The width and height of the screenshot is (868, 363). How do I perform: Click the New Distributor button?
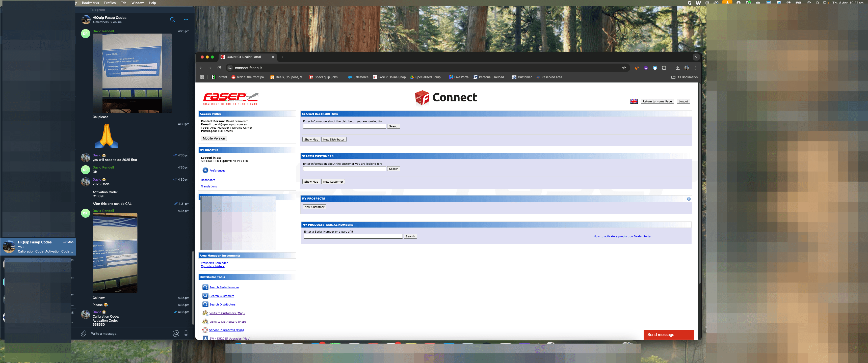(334, 139)
